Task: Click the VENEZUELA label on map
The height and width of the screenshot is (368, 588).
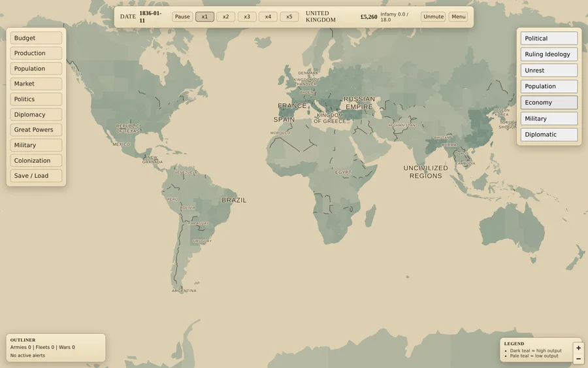Action: point(186,173)
